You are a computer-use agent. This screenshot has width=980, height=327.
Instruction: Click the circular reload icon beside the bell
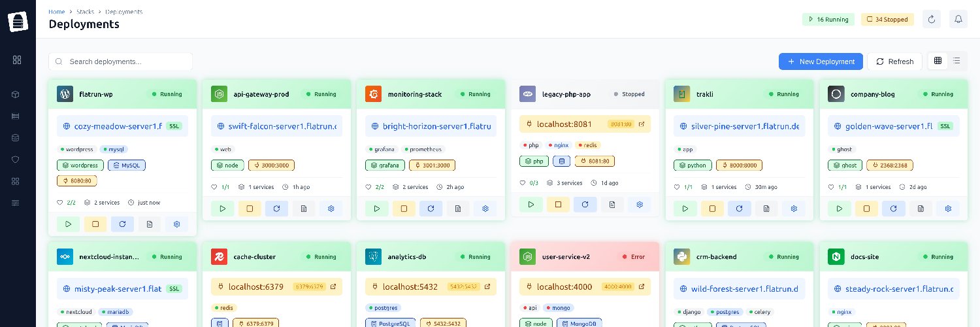[932, 20]
